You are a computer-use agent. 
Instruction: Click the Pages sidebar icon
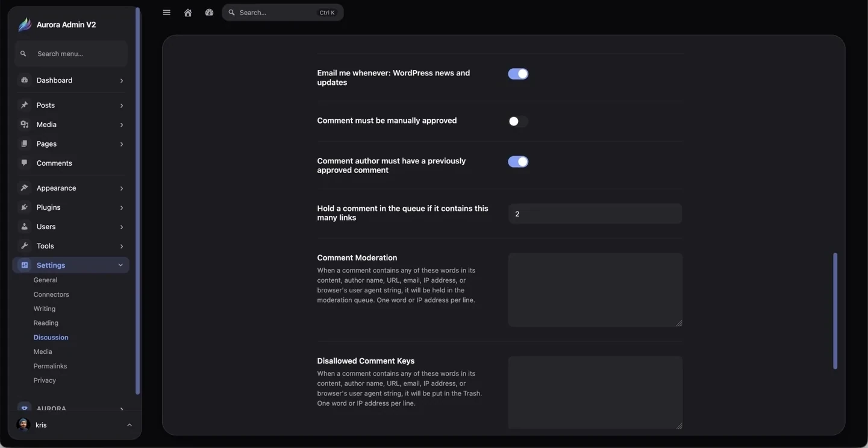[x=25, y=144]
